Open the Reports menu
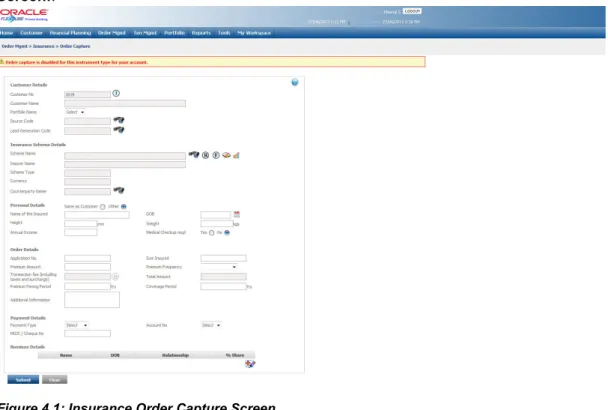 point(201,33)
